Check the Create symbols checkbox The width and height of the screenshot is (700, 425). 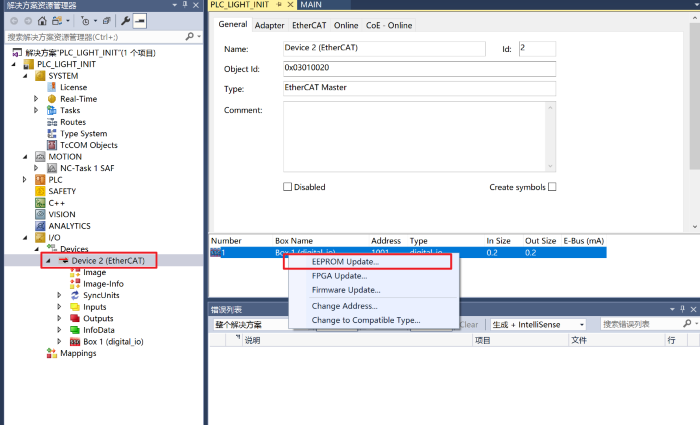[x=551, y=187]
